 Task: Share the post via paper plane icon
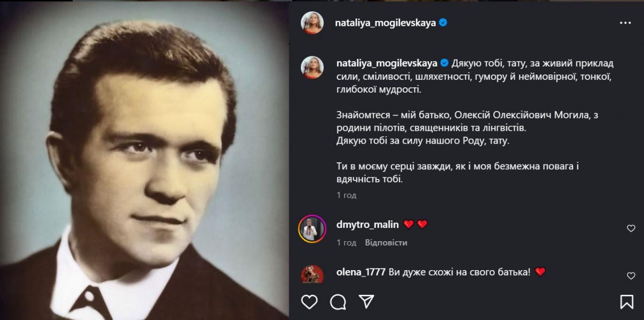(366, 302)
